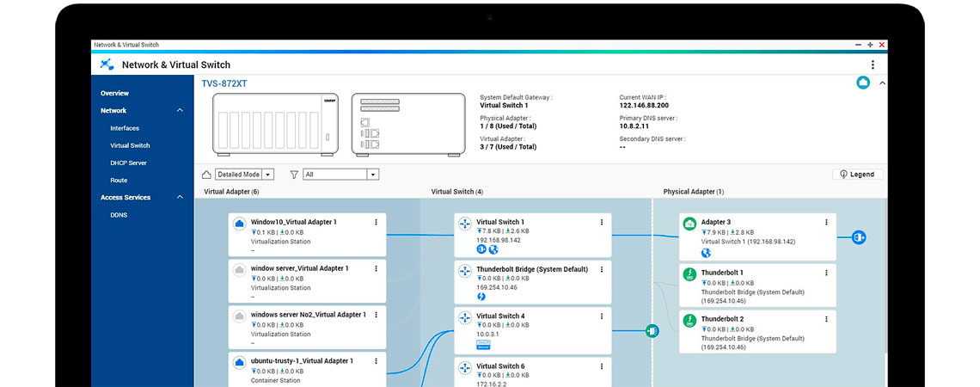Go to the Virtual Switch page
The image size is (980, 387).
pyautogui.click(x=130, y=145)
